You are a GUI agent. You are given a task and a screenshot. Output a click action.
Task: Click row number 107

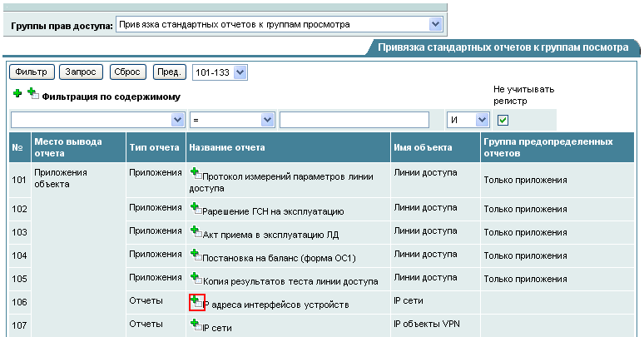(19, 325)
